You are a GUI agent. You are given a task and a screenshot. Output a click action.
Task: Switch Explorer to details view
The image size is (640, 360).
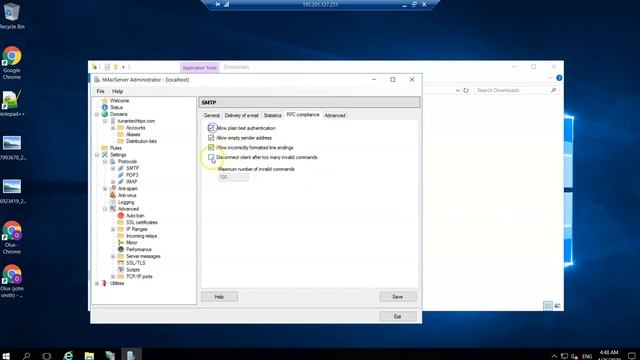pyautogui.click(x=548, y=306)
